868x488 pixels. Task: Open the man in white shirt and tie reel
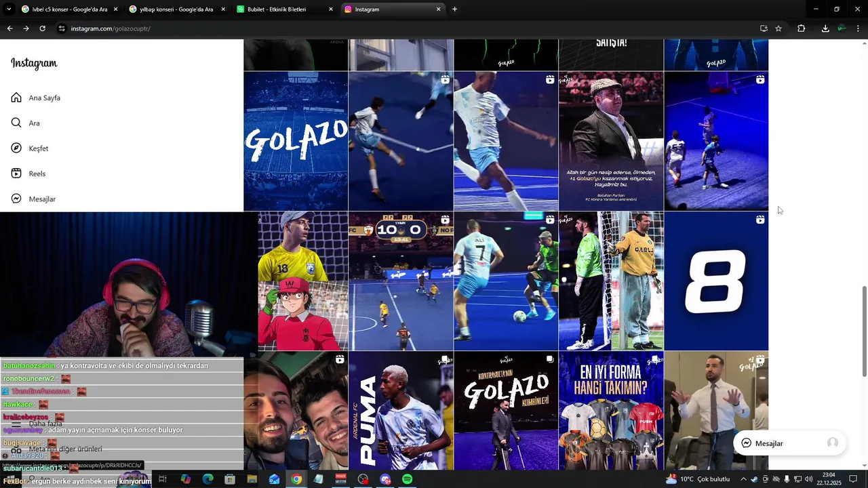point(716,411)
